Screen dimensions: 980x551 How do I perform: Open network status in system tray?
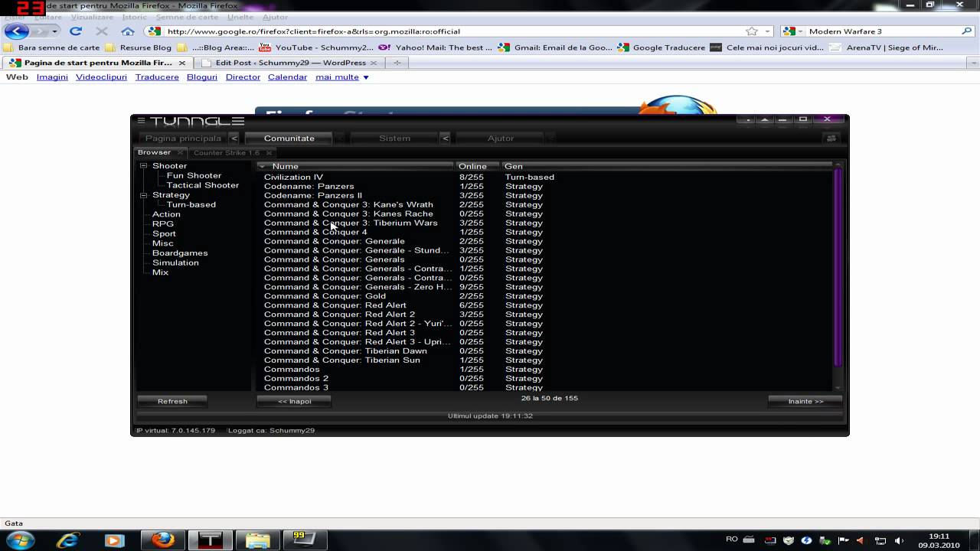[880, 540]
